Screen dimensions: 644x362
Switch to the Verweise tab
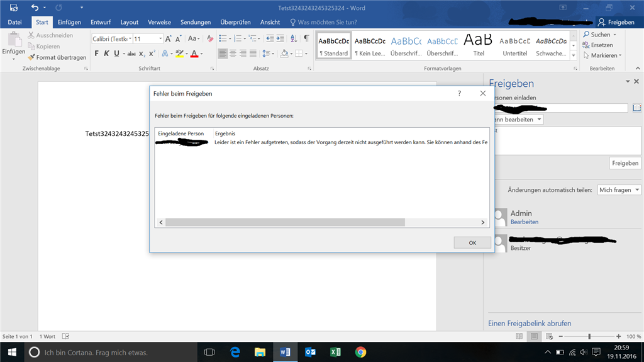click(159, 22)
